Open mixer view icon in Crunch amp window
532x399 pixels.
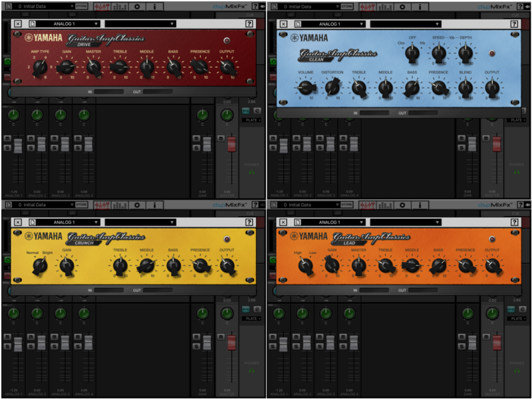tap(102, 205)
